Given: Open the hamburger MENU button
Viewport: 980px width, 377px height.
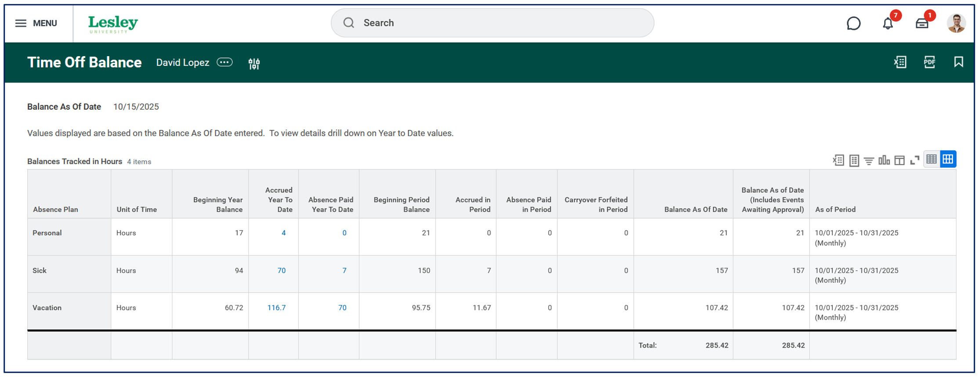Looking at the screenshot, I should (36, 23).
